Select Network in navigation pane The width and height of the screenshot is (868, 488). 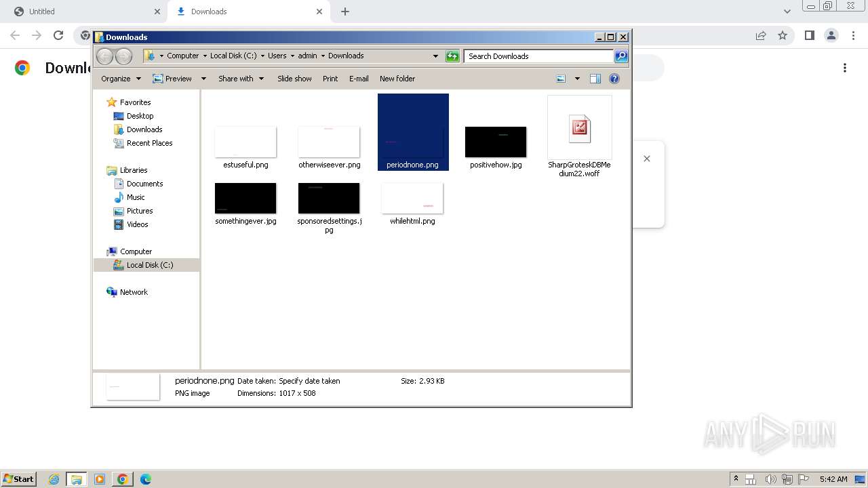point(134,292)
